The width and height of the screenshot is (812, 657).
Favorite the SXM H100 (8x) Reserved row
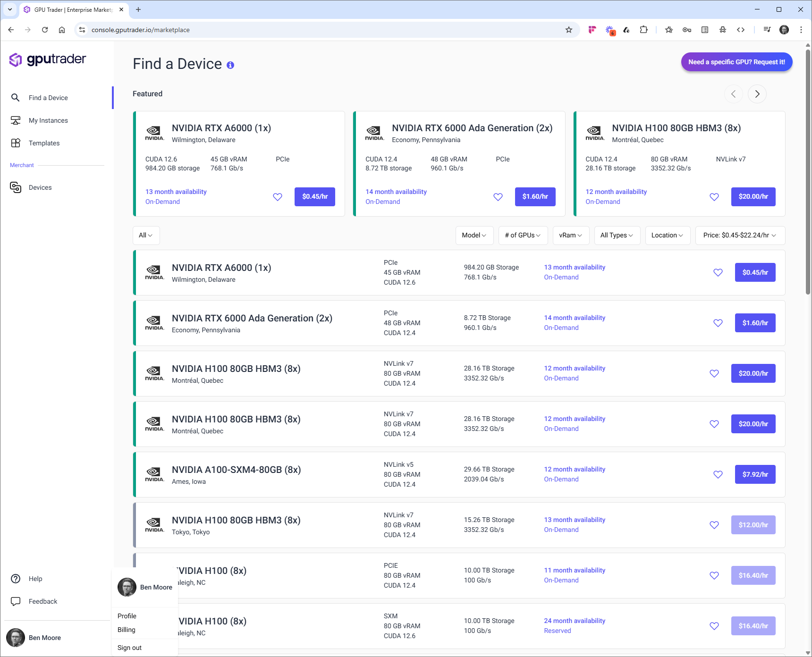coord(714,626)
